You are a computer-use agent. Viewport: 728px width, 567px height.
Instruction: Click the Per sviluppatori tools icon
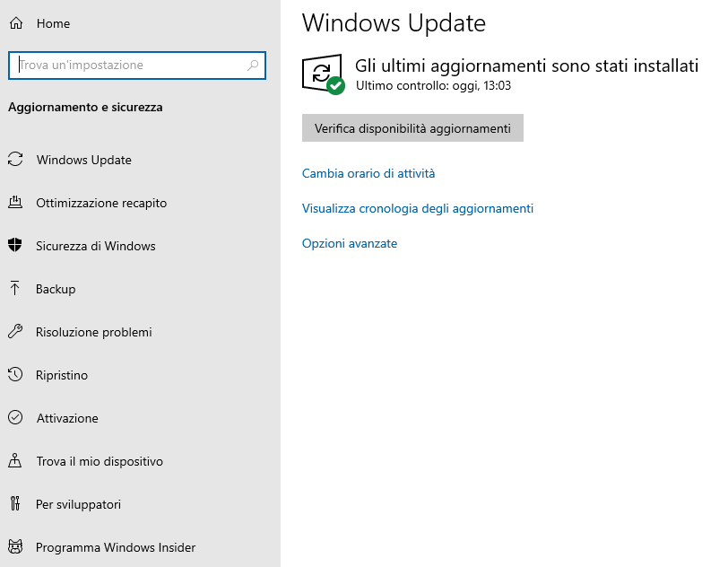(15, 504)
